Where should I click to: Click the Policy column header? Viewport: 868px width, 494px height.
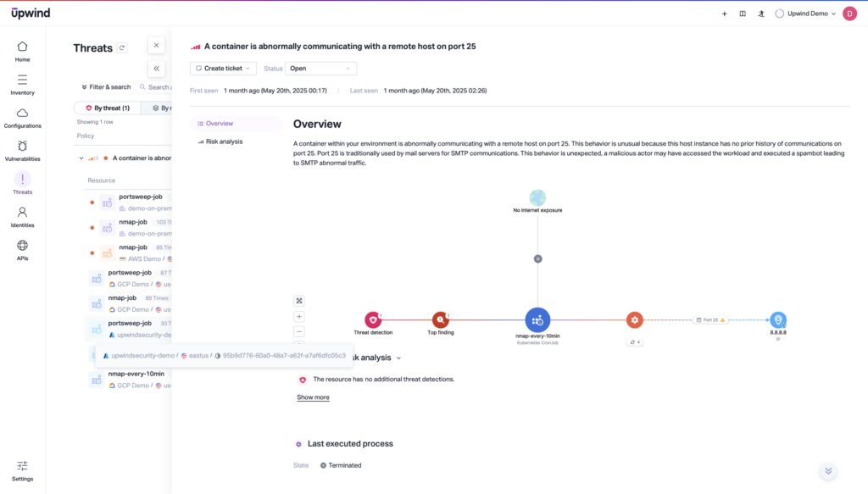(86, 136)
